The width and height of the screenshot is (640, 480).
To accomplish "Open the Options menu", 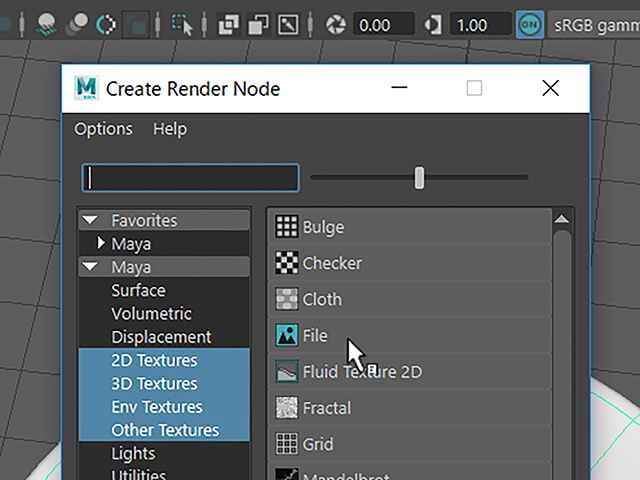I will (x=103, y=129).
